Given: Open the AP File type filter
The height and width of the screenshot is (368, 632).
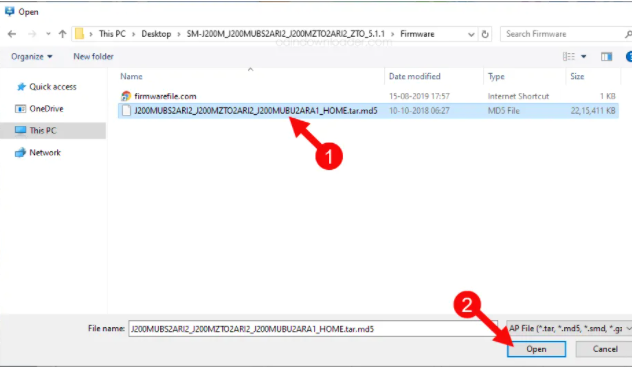Looking at the screenshot, I should coord(569,328).
